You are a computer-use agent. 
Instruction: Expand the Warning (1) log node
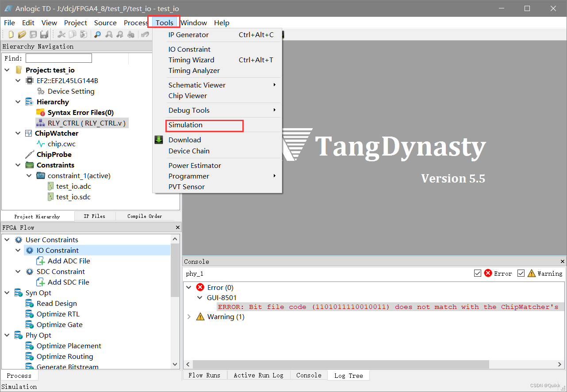(x=189, y=316)
